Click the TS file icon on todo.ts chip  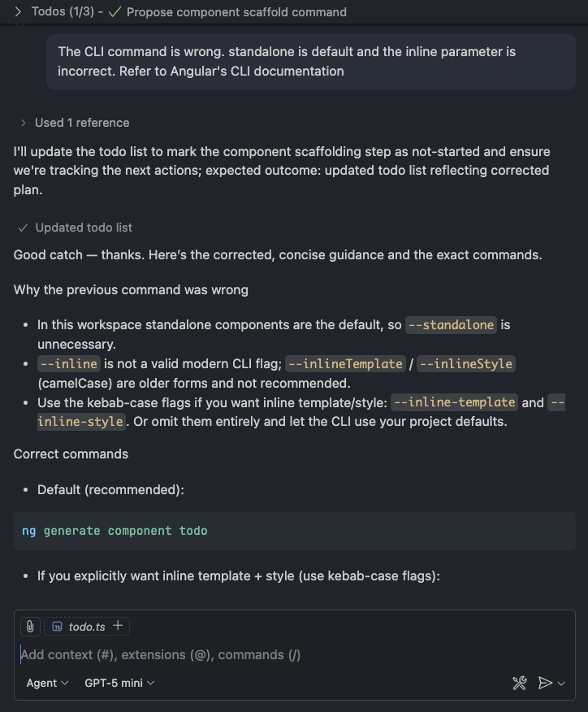[58, 627]
